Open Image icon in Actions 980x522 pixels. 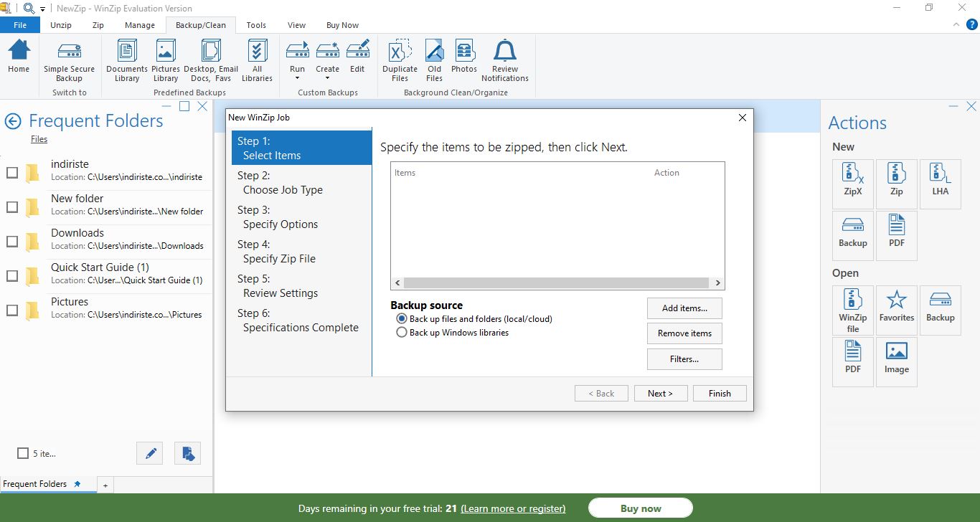click(x=897, y=362)
